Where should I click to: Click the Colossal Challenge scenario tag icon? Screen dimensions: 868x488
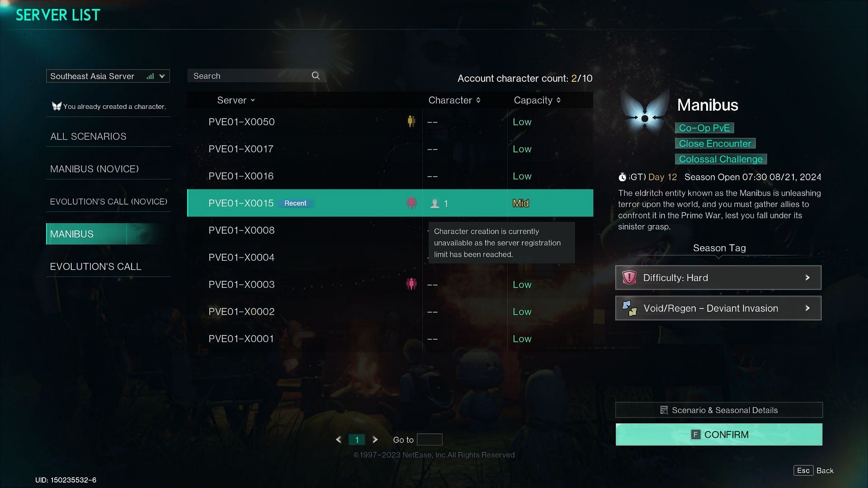[x=720, y=159]
